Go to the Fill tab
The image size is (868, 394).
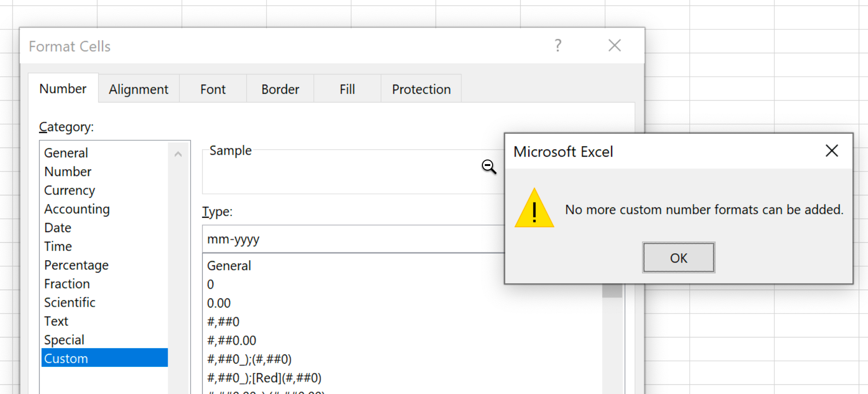pyautogui.click(x=347, y=89)
